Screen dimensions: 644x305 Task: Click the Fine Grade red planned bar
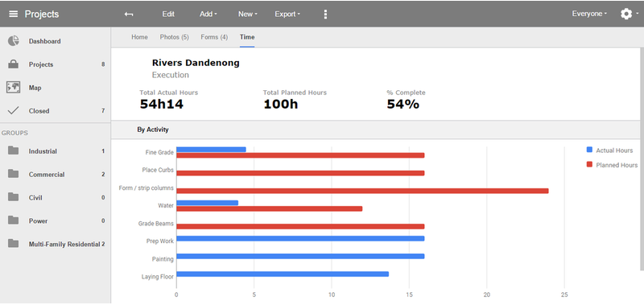coord(300,155)
